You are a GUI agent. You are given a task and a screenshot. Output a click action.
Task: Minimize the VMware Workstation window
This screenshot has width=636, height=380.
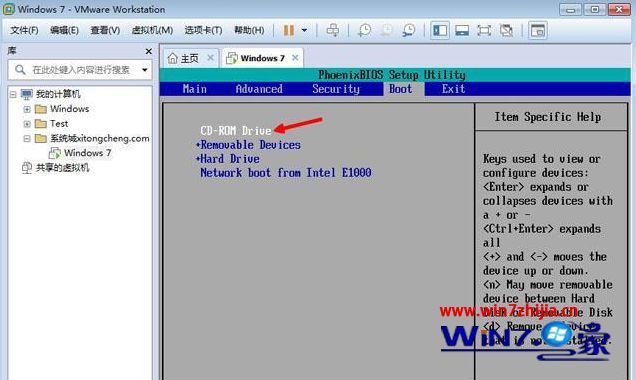pos(570,9)
